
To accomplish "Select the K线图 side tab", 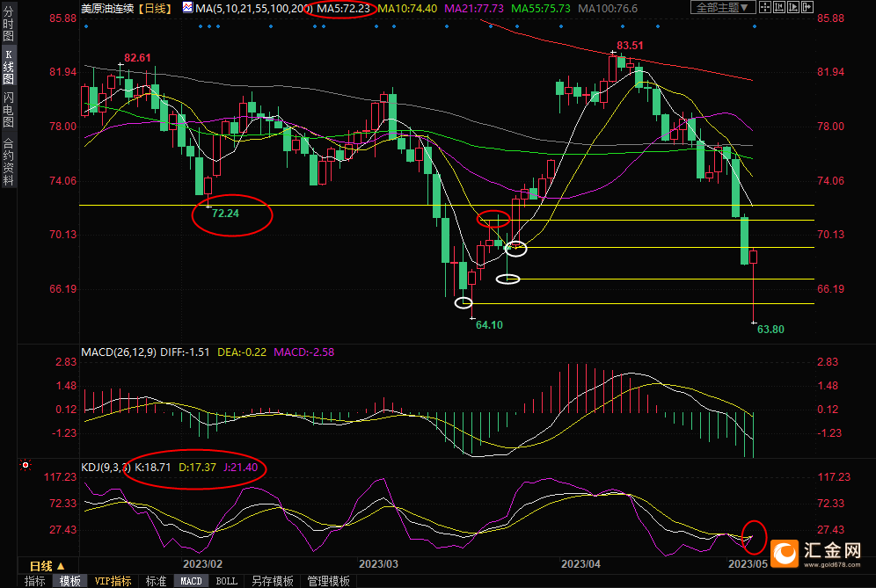I will tap(8, 66).
